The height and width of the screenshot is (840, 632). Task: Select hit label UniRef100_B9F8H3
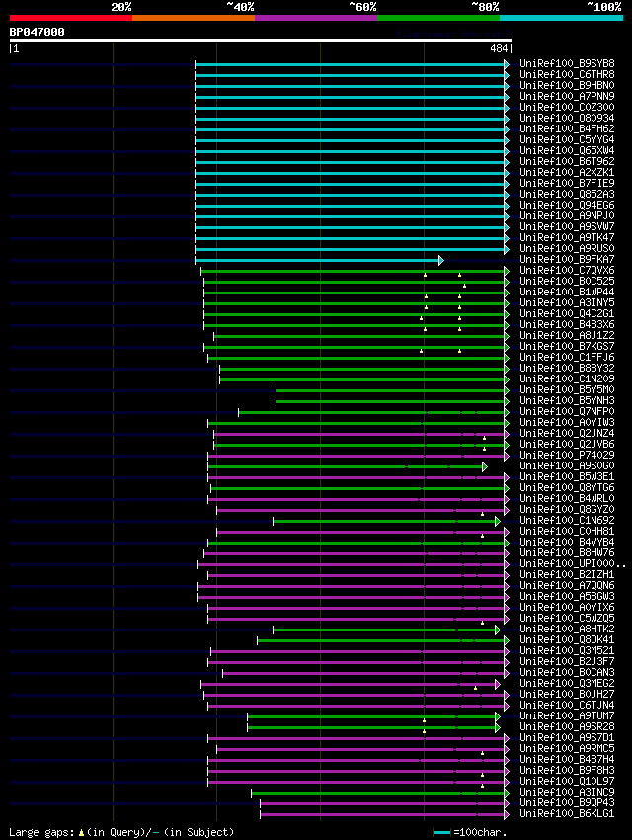tap(567, 770)
